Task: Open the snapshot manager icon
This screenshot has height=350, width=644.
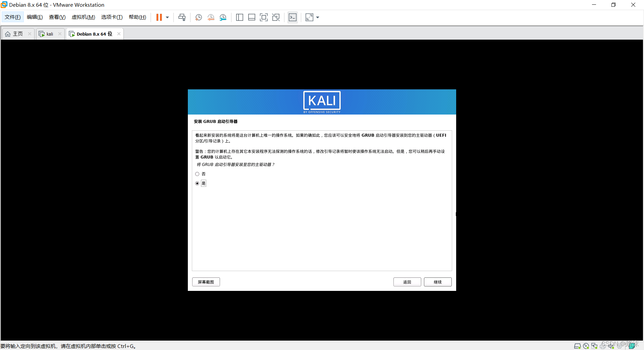Action: tap(223, 17)
